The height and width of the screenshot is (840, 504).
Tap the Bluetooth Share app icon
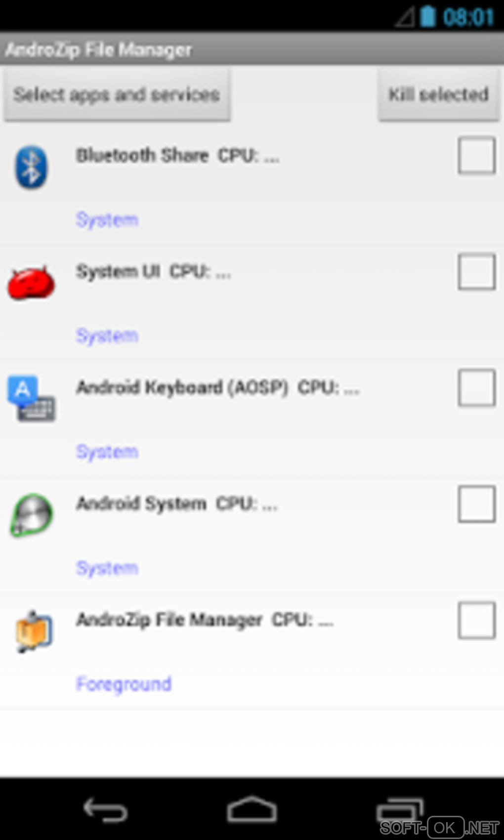[31, 167]
